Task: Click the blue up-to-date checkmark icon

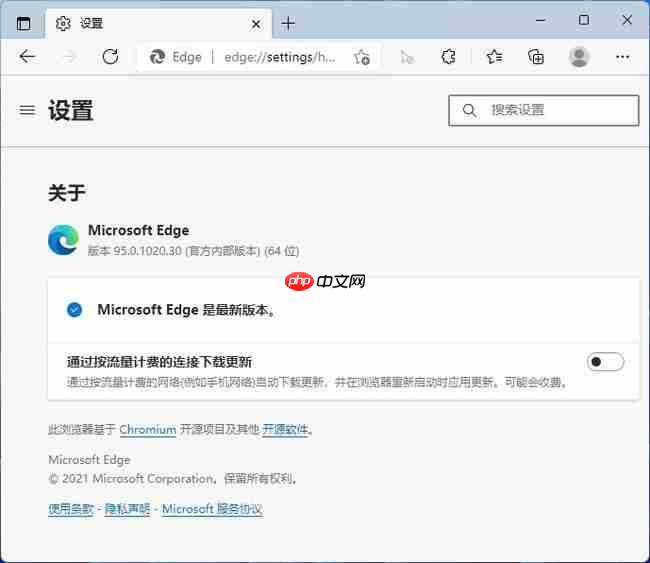Action: 75,310
